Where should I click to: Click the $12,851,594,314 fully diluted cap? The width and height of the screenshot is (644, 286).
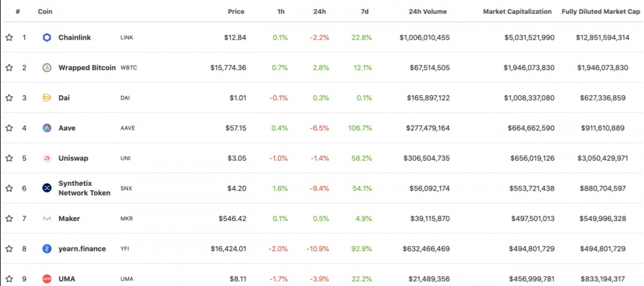coord(602,38)
